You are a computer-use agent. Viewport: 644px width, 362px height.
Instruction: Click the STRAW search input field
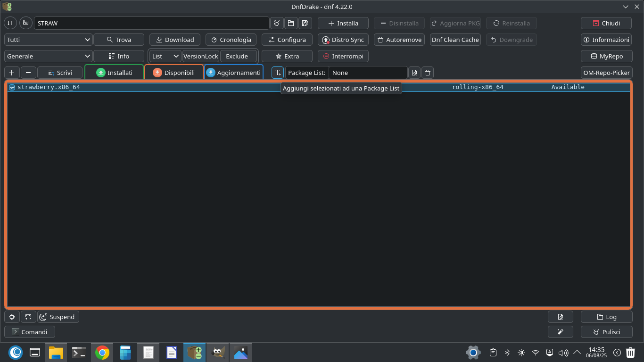(x=151, y=23)
